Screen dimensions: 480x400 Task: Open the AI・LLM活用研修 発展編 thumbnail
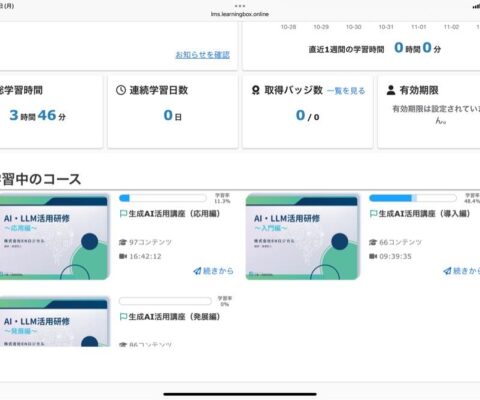pyautogui.click(x=54, y=322)
